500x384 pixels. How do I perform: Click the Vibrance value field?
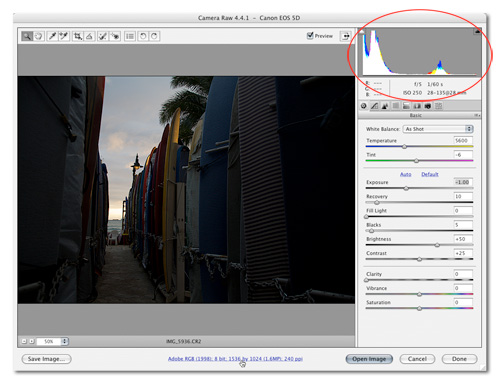463,288
